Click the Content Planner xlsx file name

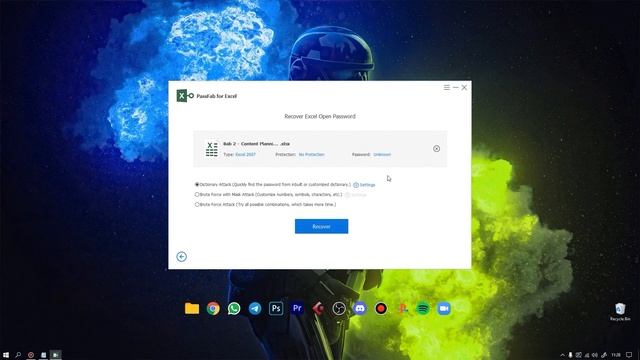[x=256, y=144]
